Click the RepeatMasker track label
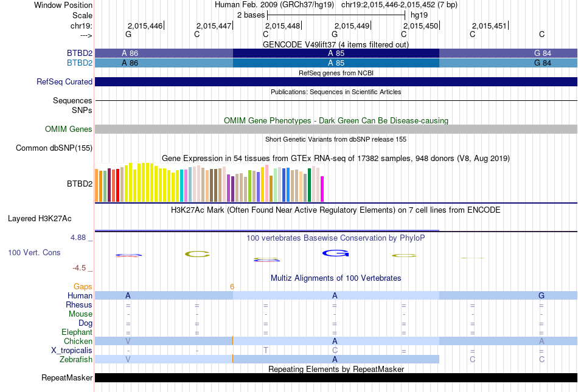The height and width of the screenshot is (392, 578). (x=67, y=377)
